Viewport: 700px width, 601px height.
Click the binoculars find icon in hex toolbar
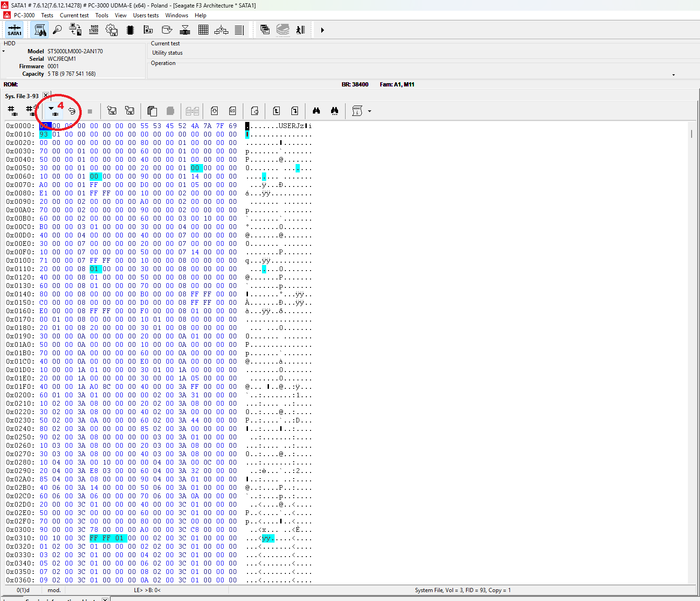click(x=316, y=111)
